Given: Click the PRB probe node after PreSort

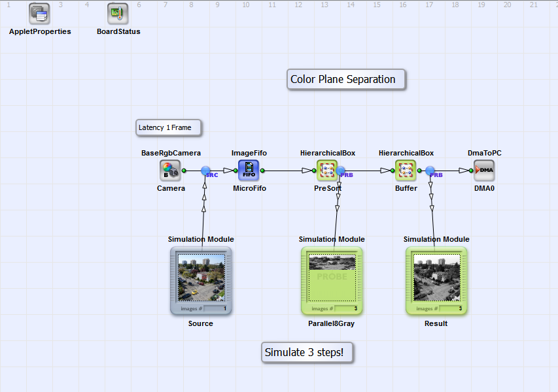Looking at the screenshot, I should [x=340, y=171].
